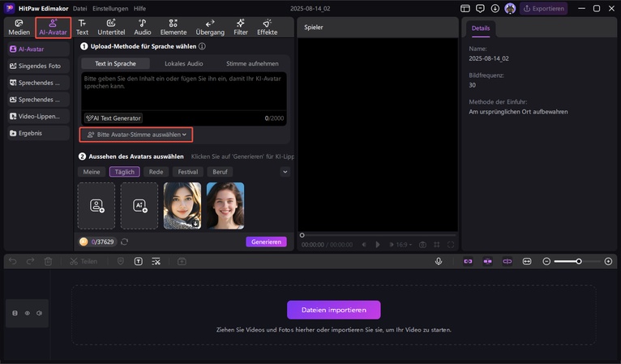Open the Datei menu
The width and height of the screenshot is (621, 364).
coord(79,8)
